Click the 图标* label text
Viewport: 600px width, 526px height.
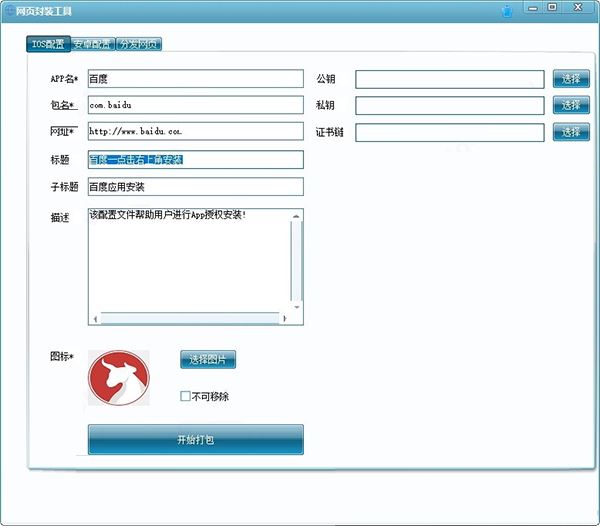point(62,357)
